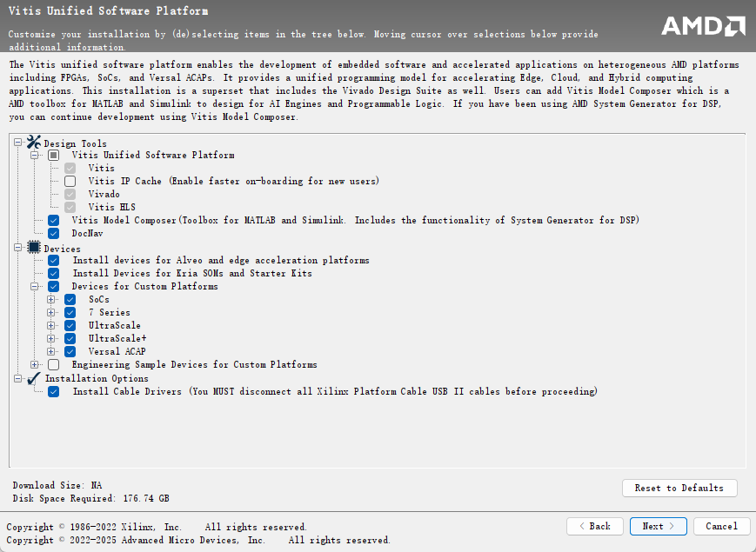Click the Next button
The width and height of the screenshot is (756, 552).
click(658, 526)
